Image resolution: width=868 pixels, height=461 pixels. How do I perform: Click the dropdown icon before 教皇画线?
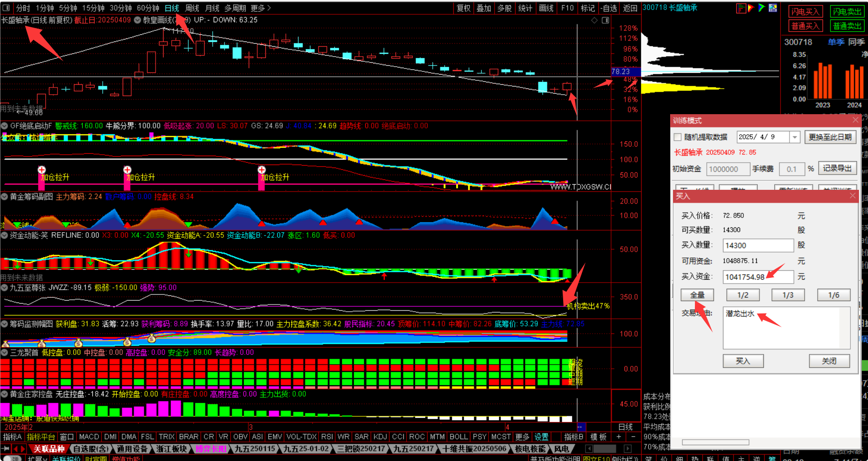[137, 20]
